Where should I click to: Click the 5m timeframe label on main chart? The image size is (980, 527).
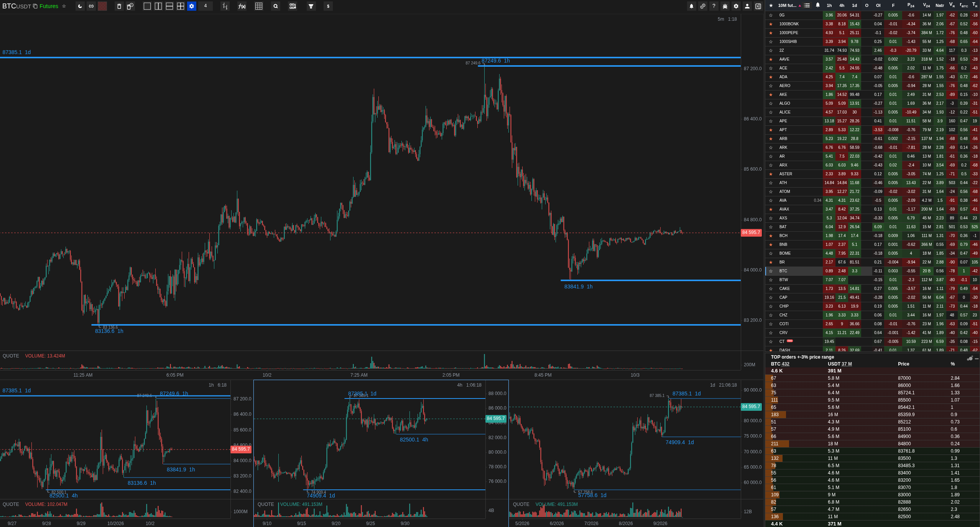(x=721, y=19)
